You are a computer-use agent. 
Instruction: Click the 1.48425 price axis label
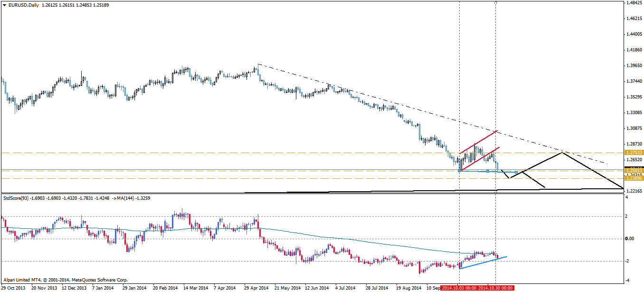pyautogui.click(x=634, y=3)
